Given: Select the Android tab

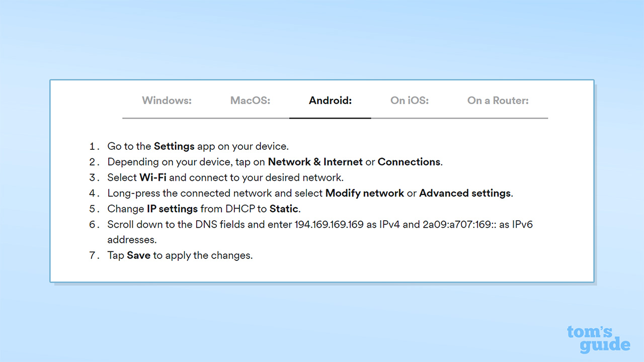Looking at the screenshot, I should [330, 101].
